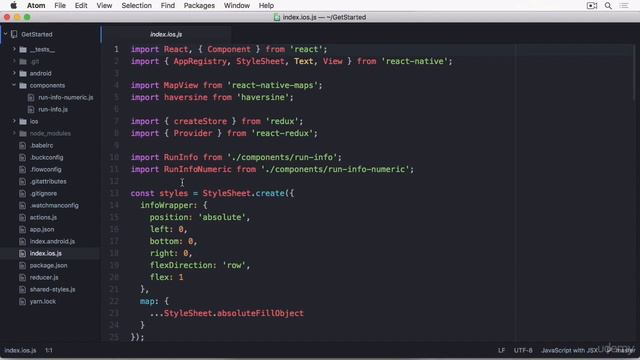640x360 pixels.
Task: Place cursor on 'const styles' line
Action: pyautogui.click(x=212, y=193)
